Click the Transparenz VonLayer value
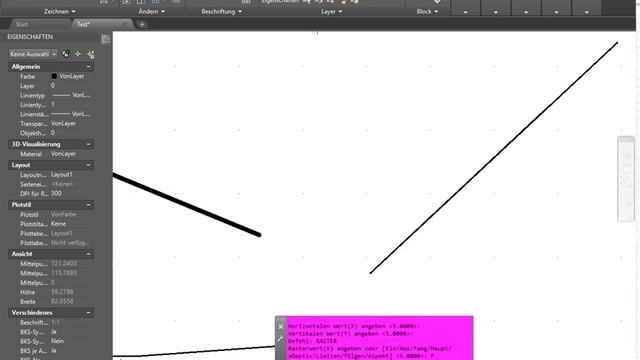This screenshot has height=360, width=640. (63, 123)
